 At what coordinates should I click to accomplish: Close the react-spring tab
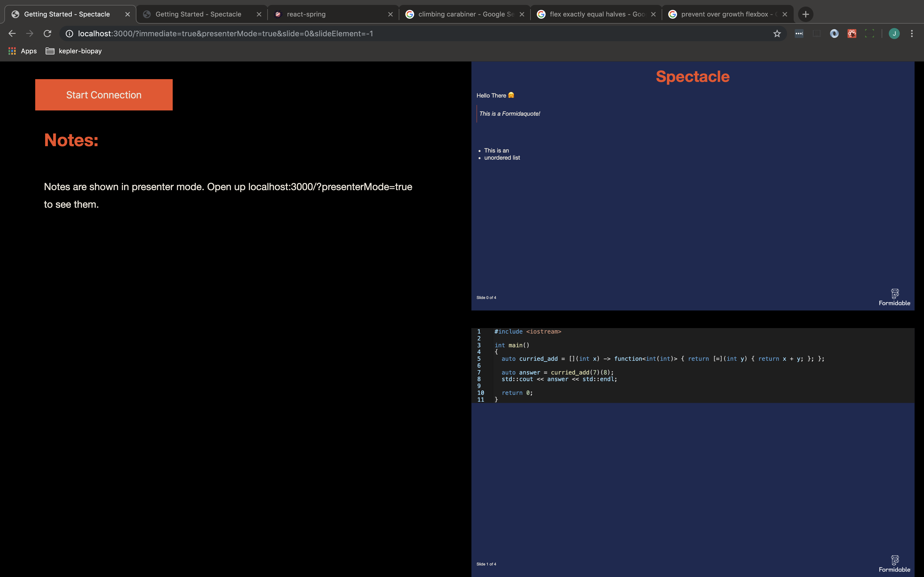[390, 14]
